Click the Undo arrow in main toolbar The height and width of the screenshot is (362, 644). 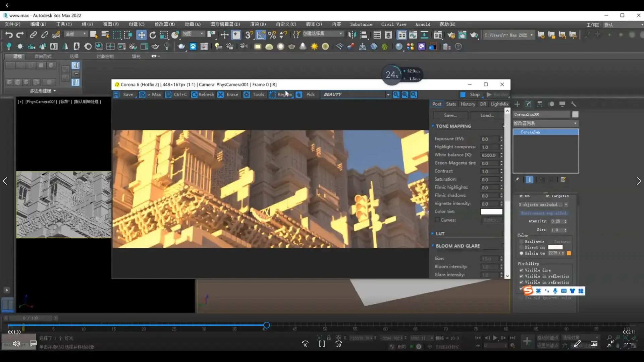coord(9,35)
